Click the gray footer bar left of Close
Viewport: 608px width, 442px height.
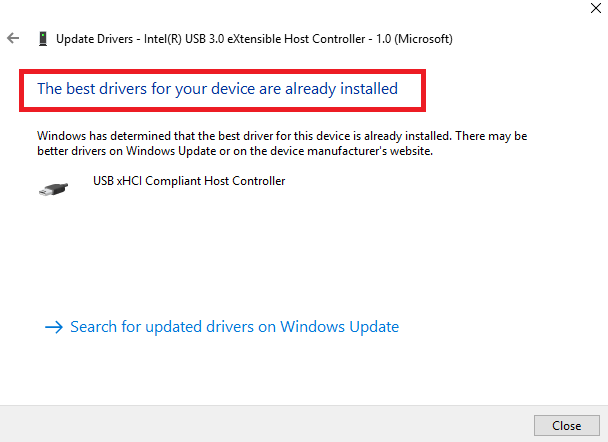click(x=267, y=424)
